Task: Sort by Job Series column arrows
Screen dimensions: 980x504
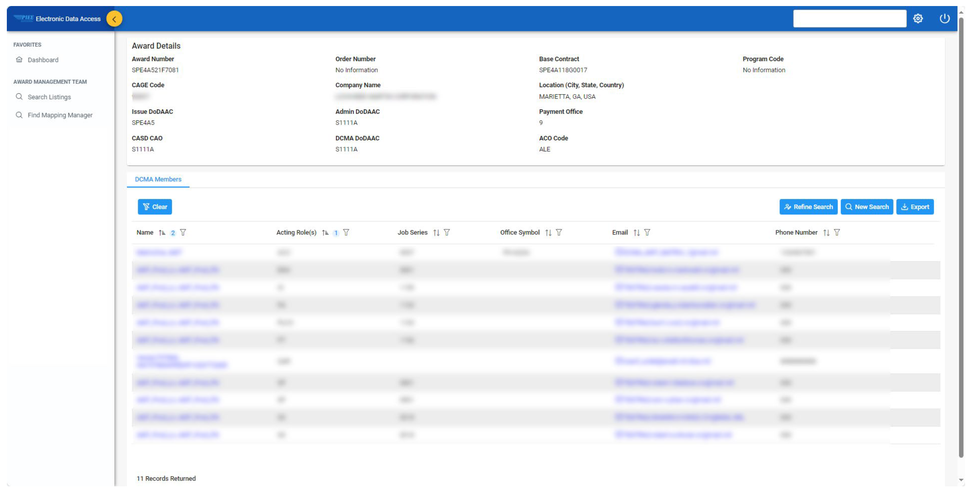Action: [436, 233]
